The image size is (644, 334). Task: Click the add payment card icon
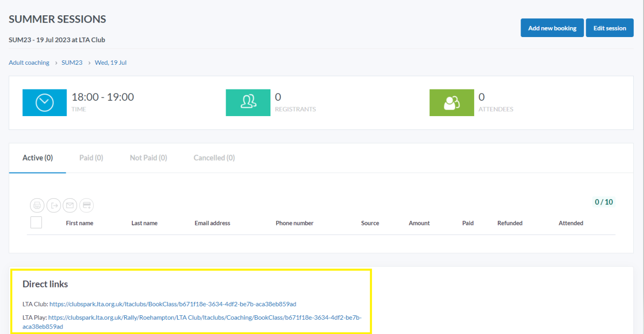point(86,205)
